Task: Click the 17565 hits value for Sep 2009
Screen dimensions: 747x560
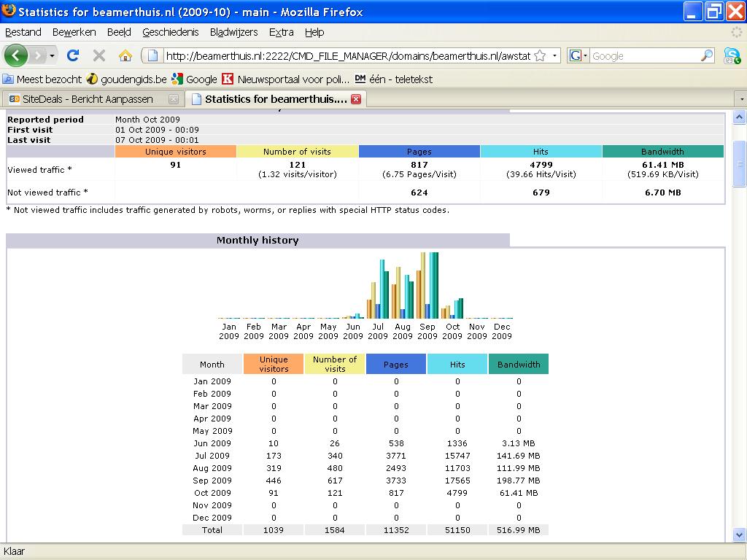Action: tap(457, 481)
